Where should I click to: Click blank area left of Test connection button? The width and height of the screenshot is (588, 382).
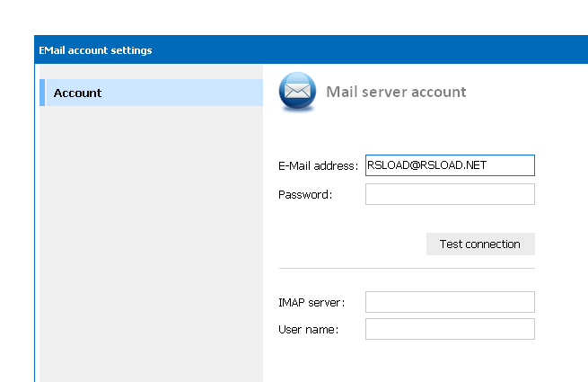[350, 244]
